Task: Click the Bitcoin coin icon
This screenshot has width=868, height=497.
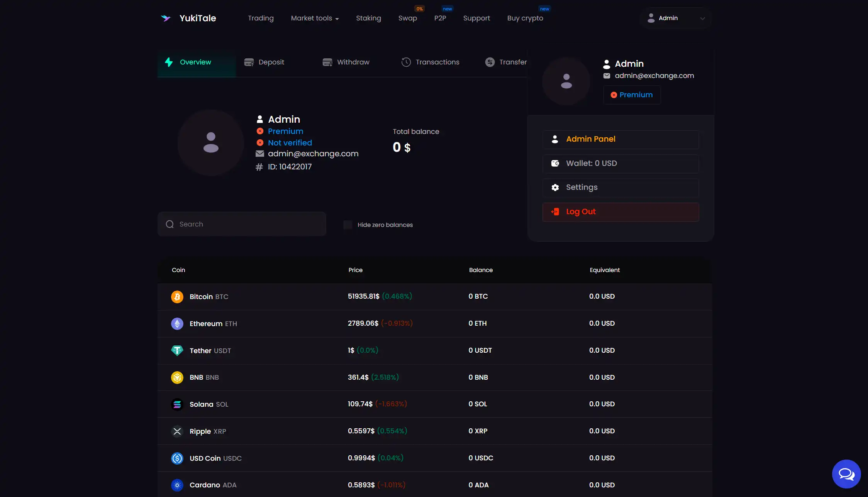Action: (x=177, y=297)
